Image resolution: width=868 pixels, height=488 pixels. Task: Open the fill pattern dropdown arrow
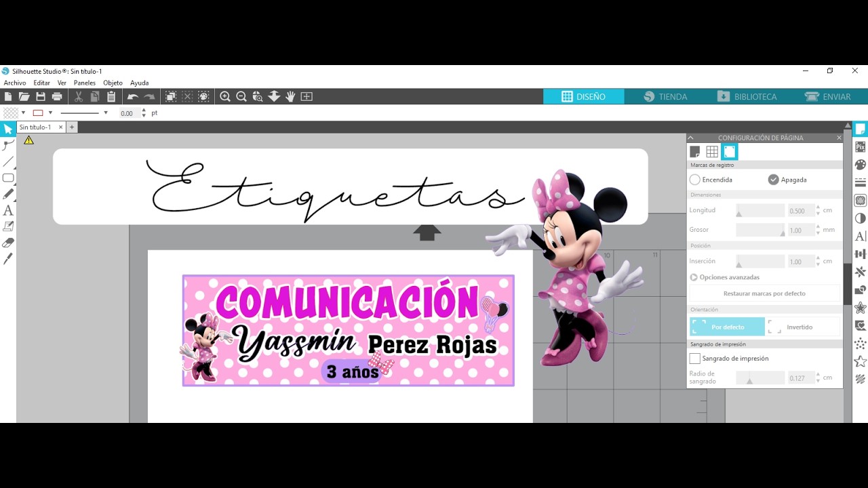tap(23, 113)
